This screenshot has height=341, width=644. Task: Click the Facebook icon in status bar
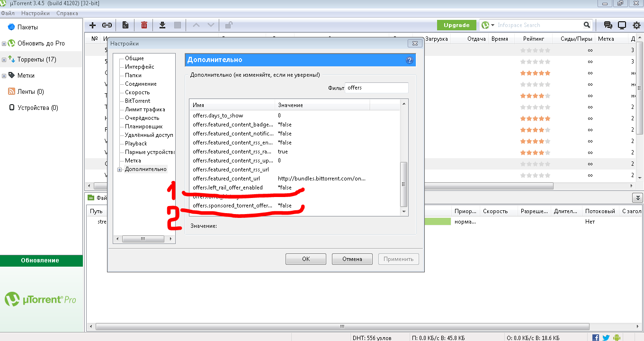[x=596, y=338]
